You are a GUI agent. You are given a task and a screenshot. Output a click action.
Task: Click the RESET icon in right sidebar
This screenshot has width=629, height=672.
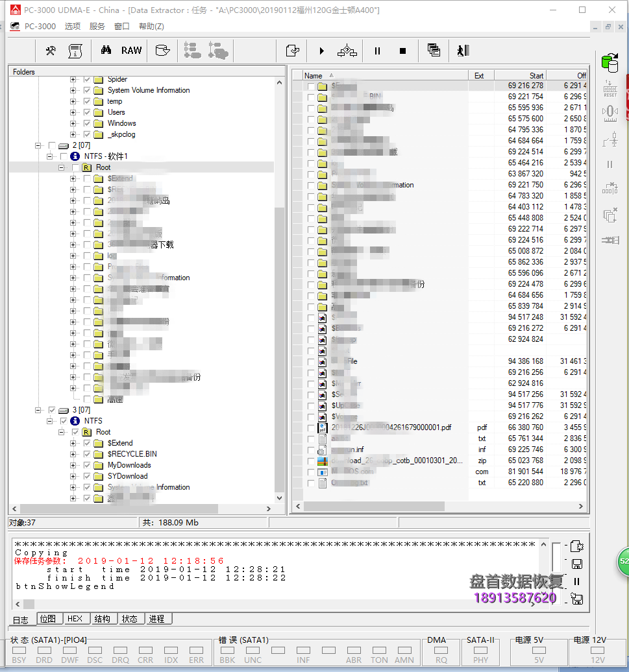click(x=610, y=88)
